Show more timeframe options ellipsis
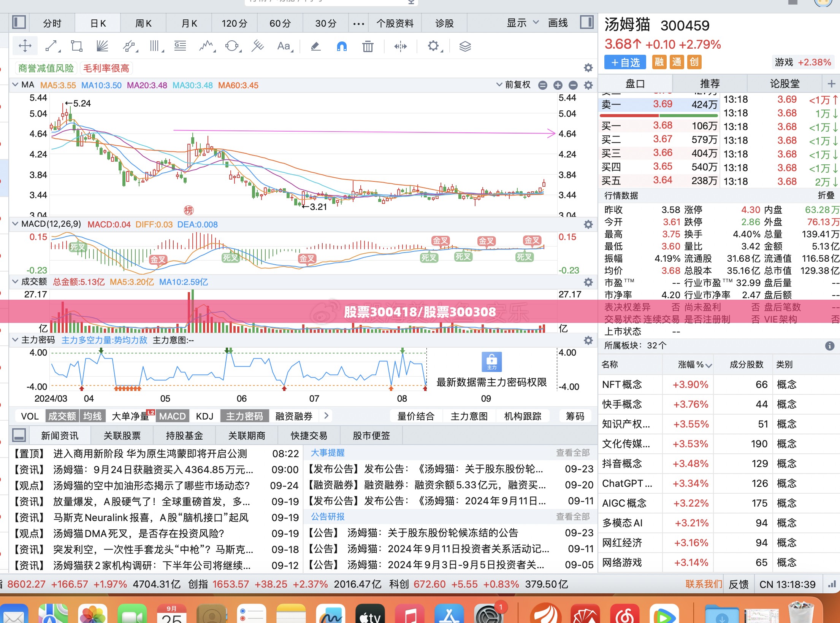Viewport: 840px width, 623px height. (358, 24)
